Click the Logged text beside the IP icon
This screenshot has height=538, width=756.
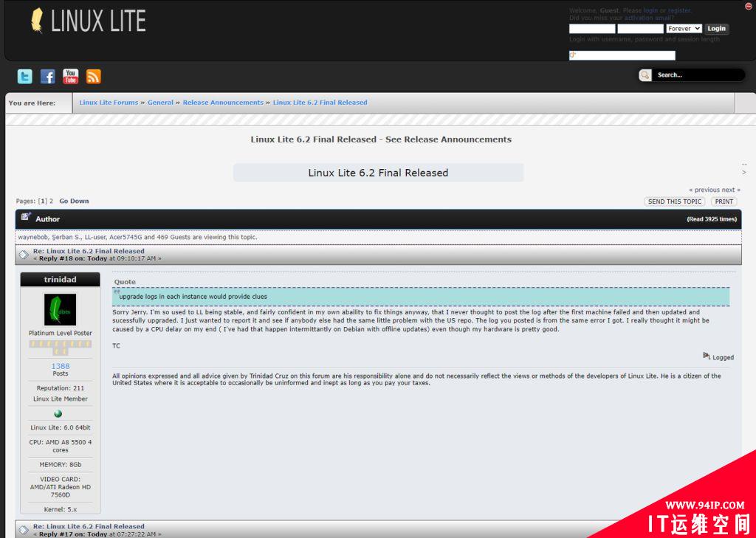click(724, 358)
